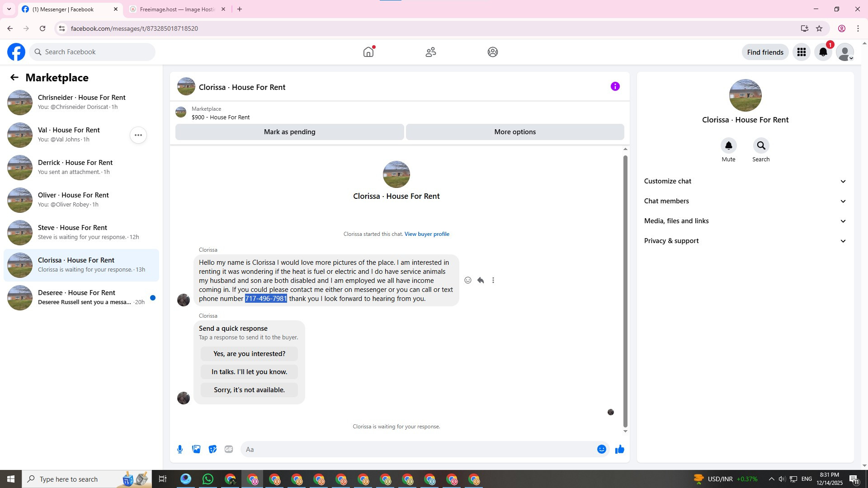The image size is (868, 488).
Task: Expand Customize chat section
Action: coord(745,181)
